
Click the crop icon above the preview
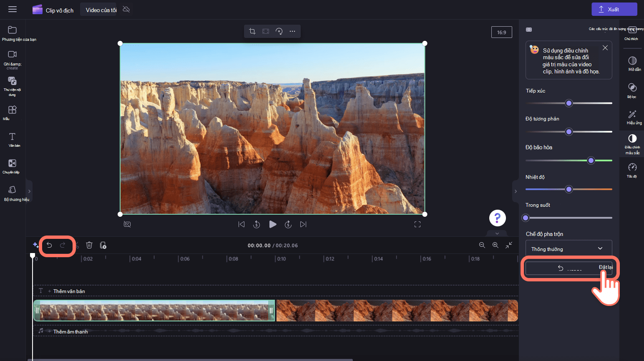point(252,31)
